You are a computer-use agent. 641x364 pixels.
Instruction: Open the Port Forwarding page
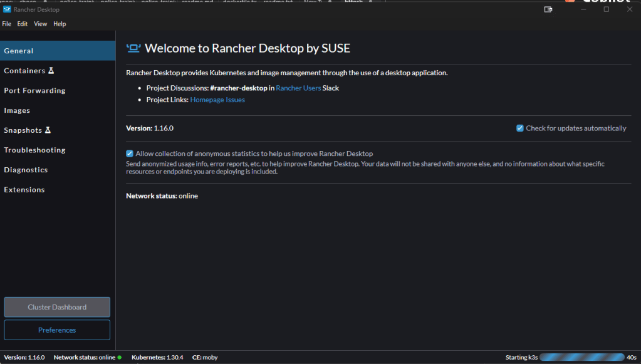click(x=58, y=90)
